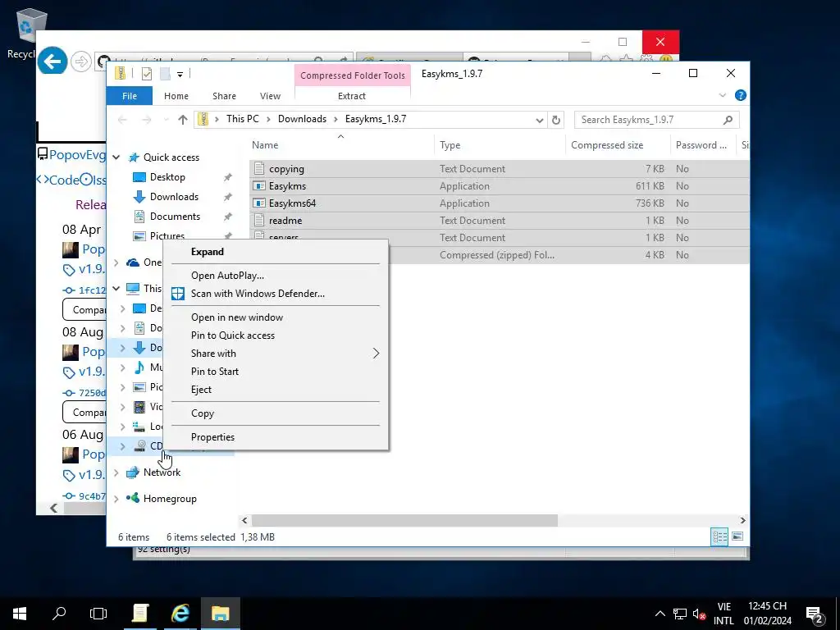Expand the CD drive node in tree
The image size is (840, 630).
(123, 446)
